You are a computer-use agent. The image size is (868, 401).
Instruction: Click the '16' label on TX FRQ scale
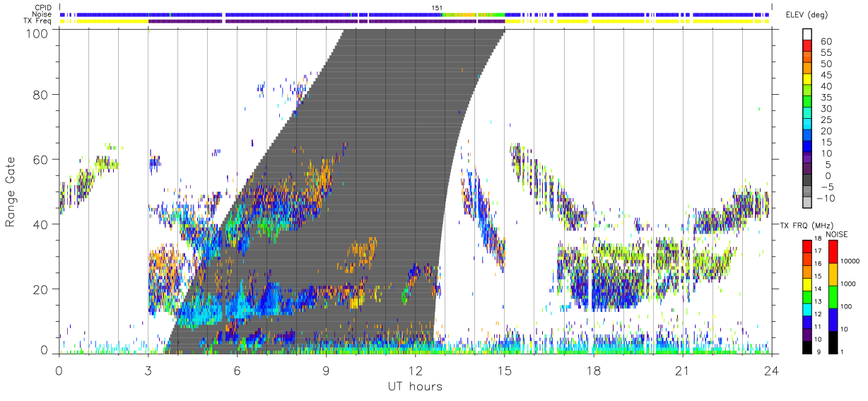(818, 263)
